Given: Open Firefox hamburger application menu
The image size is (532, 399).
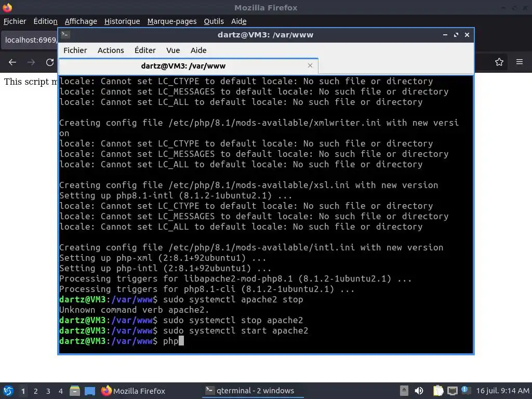Looking at the screenshot, I should (x=519, y=62).
